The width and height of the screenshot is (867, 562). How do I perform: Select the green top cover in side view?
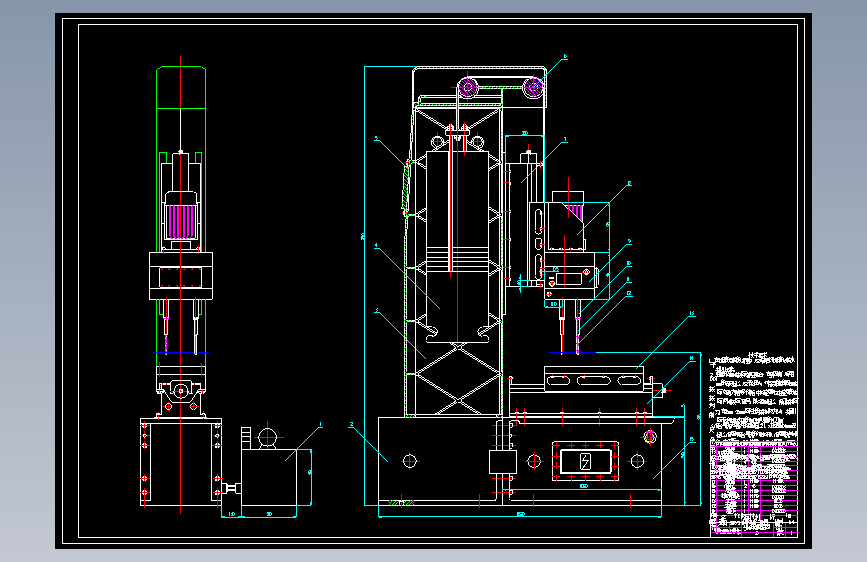pyautogui.click(x=181, y=87)
